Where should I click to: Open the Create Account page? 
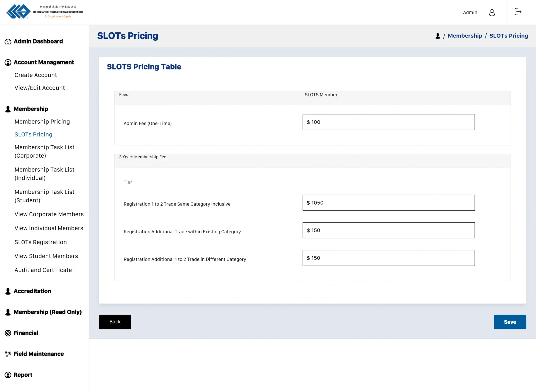click(x=36, y=75)
